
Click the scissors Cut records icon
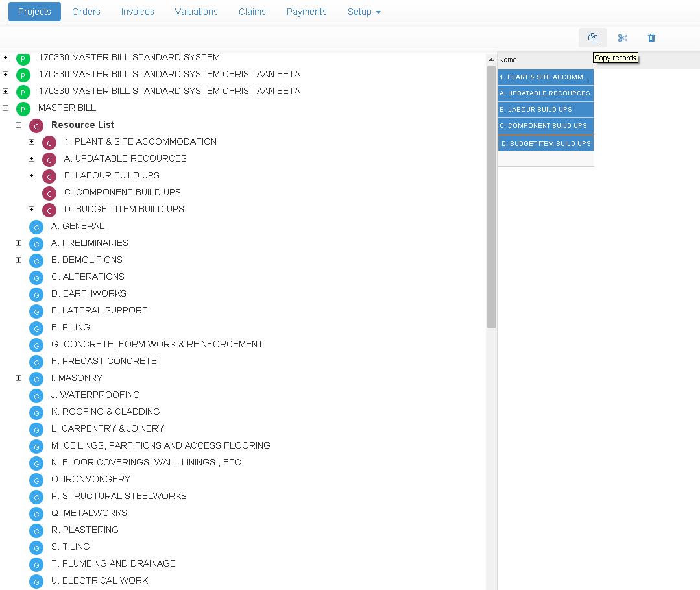tap(622, 38)
